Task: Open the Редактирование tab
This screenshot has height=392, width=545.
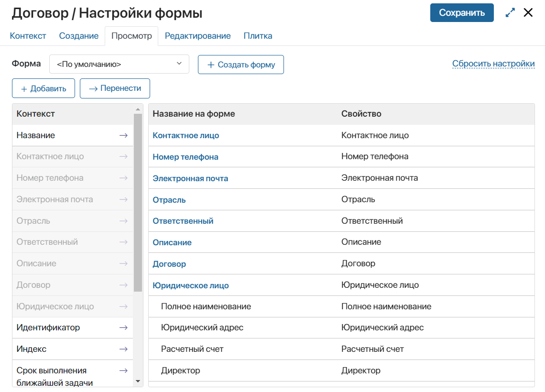Action: [197, 36]
